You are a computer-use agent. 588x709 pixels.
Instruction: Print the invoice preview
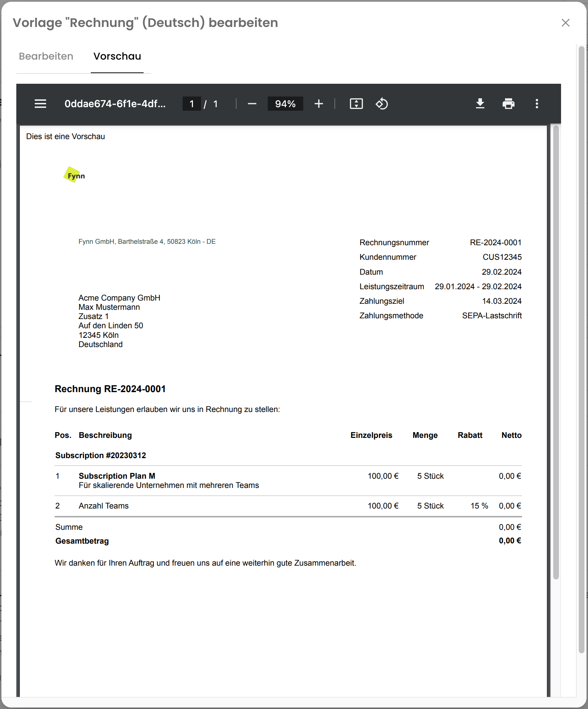(x=509, y=104)
